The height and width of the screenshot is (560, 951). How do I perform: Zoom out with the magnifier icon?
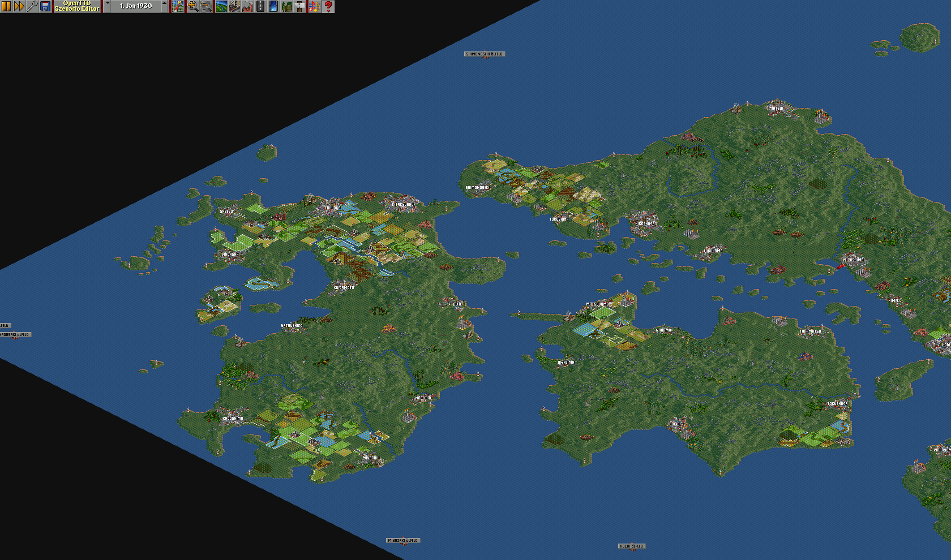click(x=206, y=6)
